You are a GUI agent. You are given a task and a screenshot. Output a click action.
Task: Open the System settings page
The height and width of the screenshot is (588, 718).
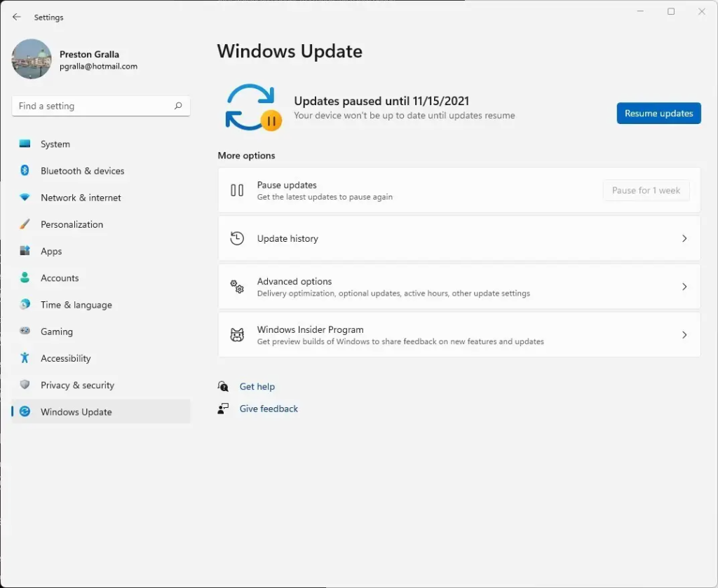(55, 144)
